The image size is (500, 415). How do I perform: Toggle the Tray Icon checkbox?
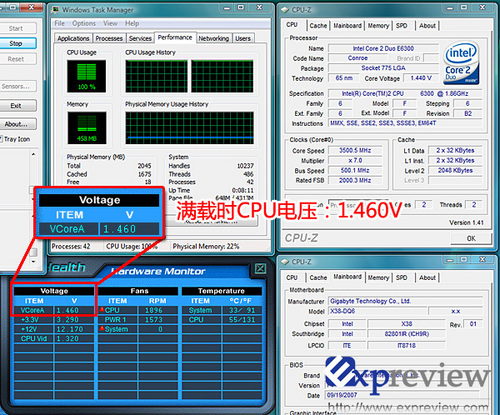pyautogui.click(x=1, y=139)
